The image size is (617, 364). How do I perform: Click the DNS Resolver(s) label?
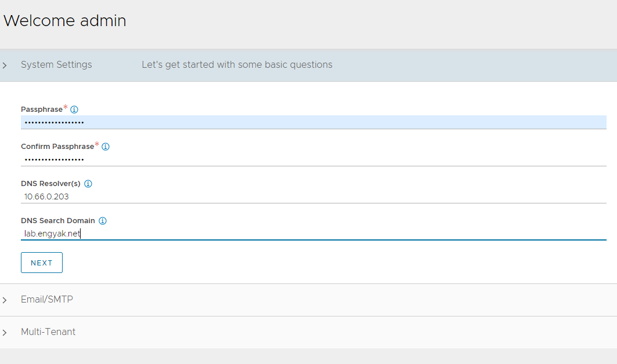(50, 184)
